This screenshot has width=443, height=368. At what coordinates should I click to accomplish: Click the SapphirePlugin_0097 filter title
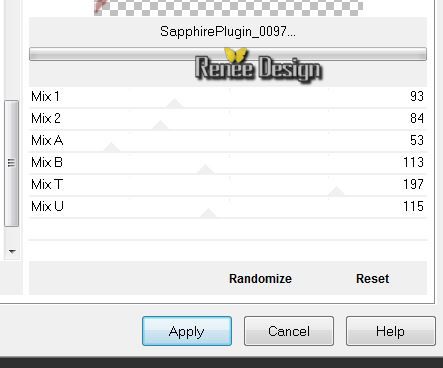[x=228, y=32]
